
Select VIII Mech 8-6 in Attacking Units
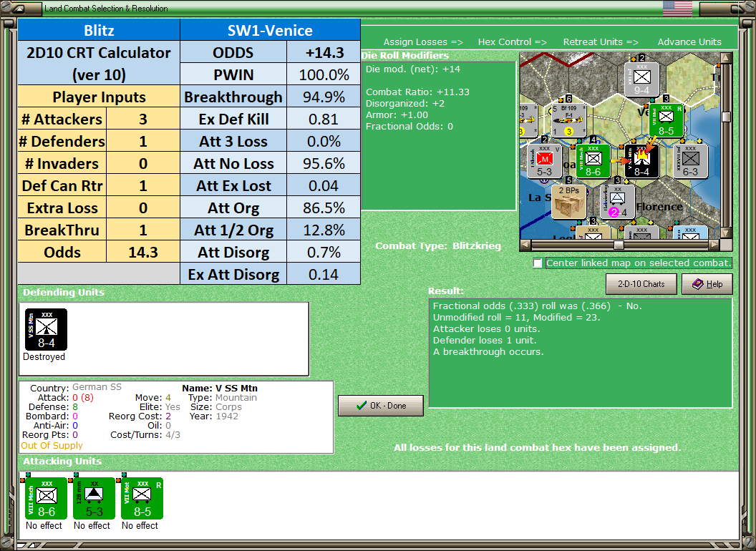click(x=47, y=499)
